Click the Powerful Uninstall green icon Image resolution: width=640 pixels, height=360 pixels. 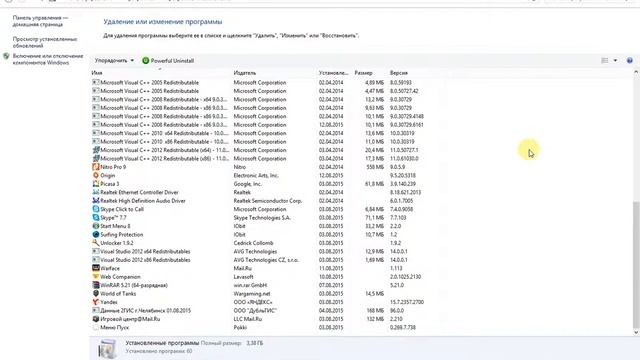145,60
